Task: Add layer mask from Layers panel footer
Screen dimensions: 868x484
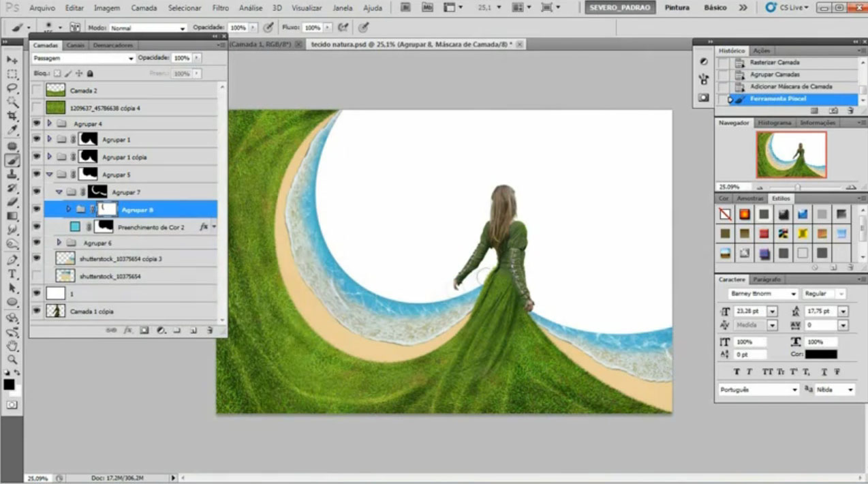Action: (x=144, y=330)
